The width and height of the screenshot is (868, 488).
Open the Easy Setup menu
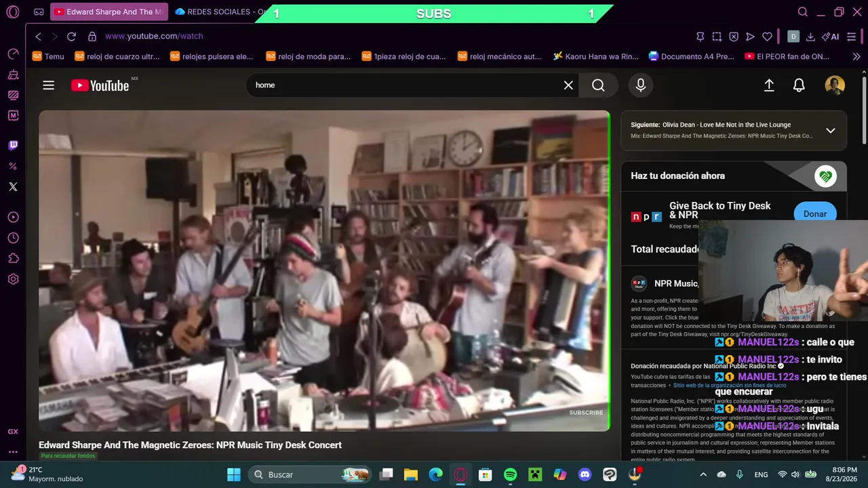click(x=852, y=37)
